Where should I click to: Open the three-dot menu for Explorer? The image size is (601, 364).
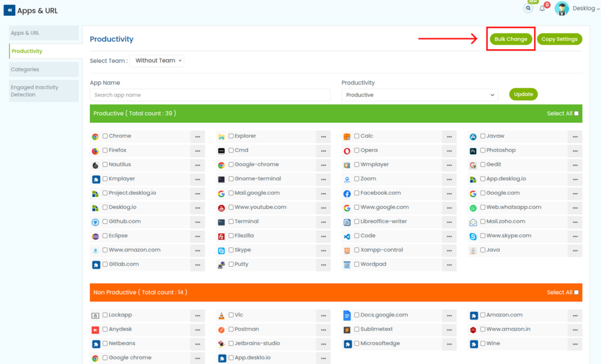(x=323, y=137)
